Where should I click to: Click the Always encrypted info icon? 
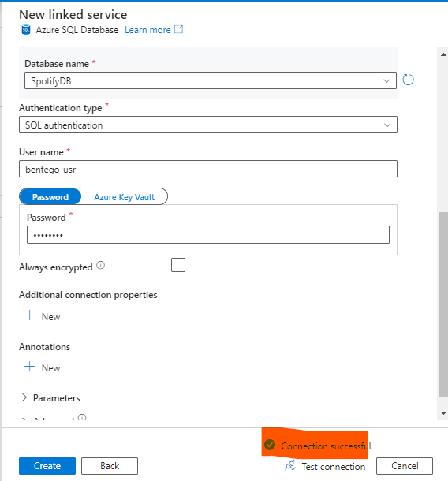click(x=101, y=266)
